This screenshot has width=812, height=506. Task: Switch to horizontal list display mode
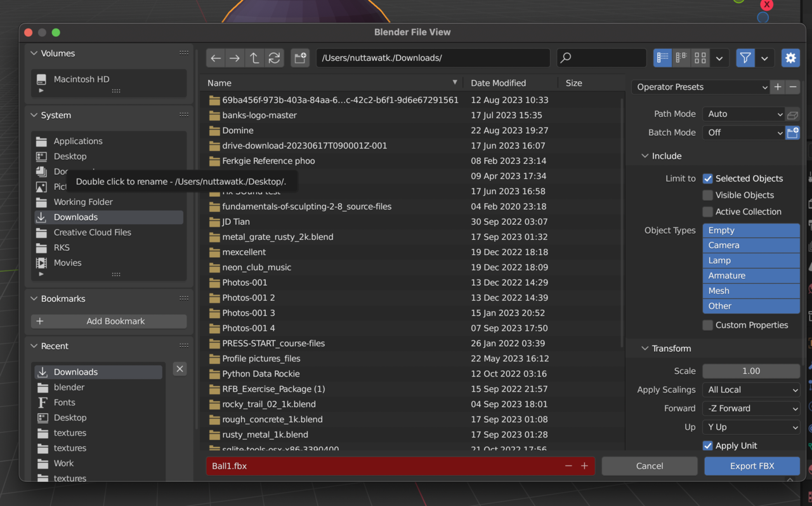tap(681, 58)
